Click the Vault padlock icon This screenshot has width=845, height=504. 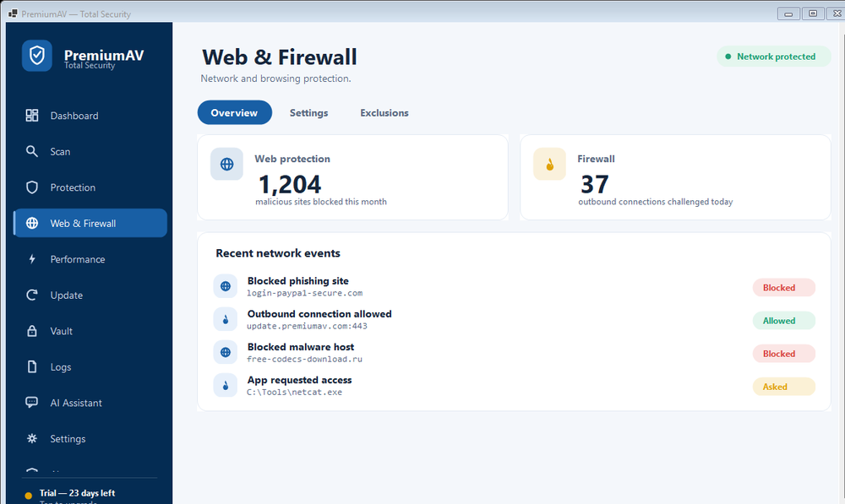(x=32, y=331)
